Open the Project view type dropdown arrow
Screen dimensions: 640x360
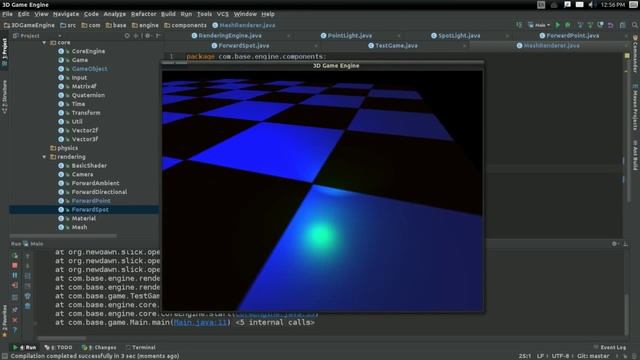click(x=60, y=36)
